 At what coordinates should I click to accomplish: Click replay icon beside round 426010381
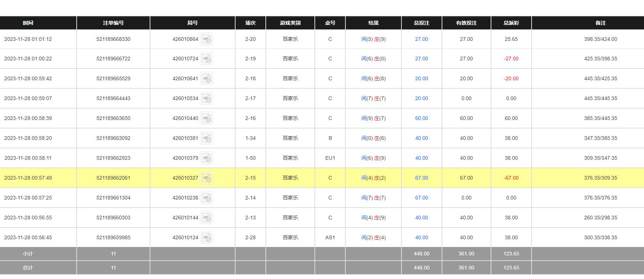click(206, 138)
